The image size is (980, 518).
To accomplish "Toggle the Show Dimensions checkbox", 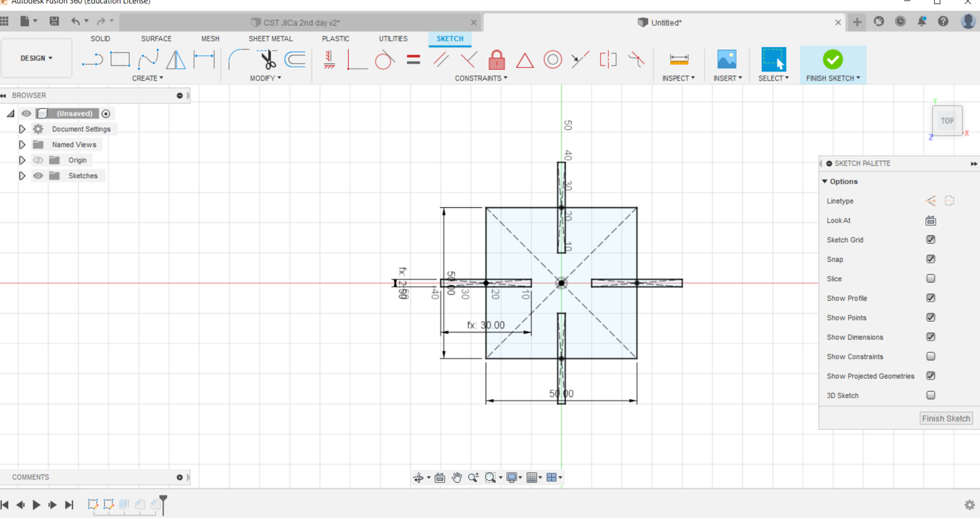I will [x=930, y=337].
